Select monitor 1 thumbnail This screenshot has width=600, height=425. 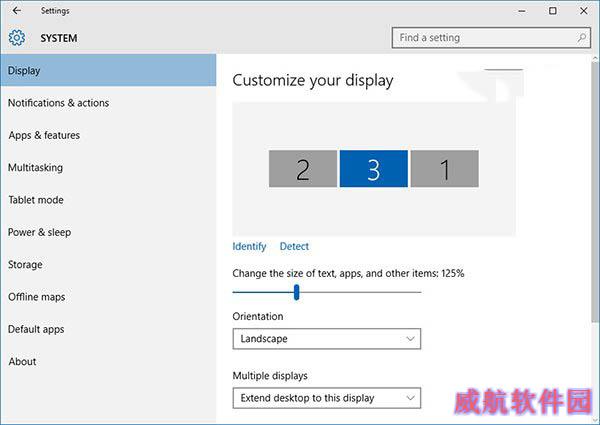(445, 169)
